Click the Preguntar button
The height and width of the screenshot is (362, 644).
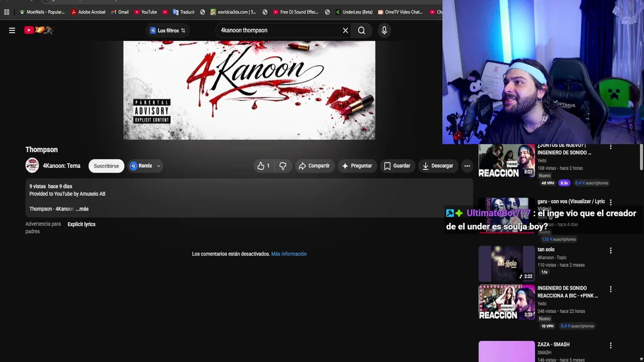click(357, 166)
